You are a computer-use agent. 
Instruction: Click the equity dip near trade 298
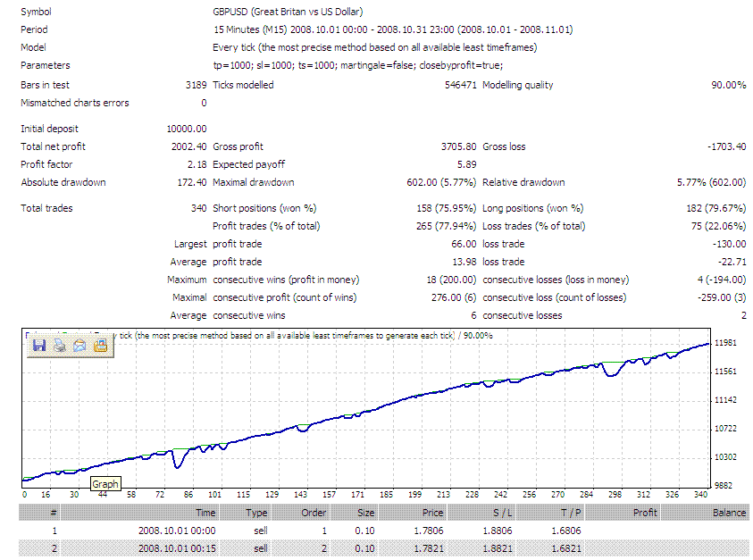611,374
